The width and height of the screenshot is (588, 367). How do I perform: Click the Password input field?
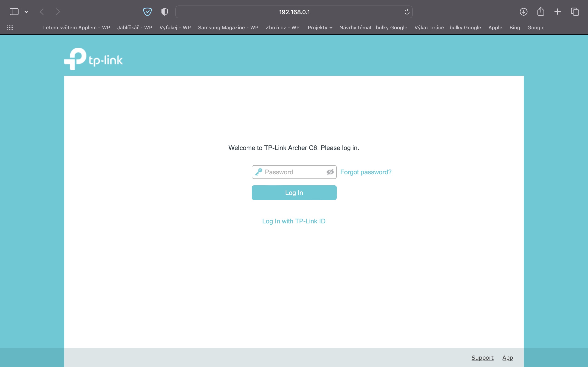pos(294,172)
